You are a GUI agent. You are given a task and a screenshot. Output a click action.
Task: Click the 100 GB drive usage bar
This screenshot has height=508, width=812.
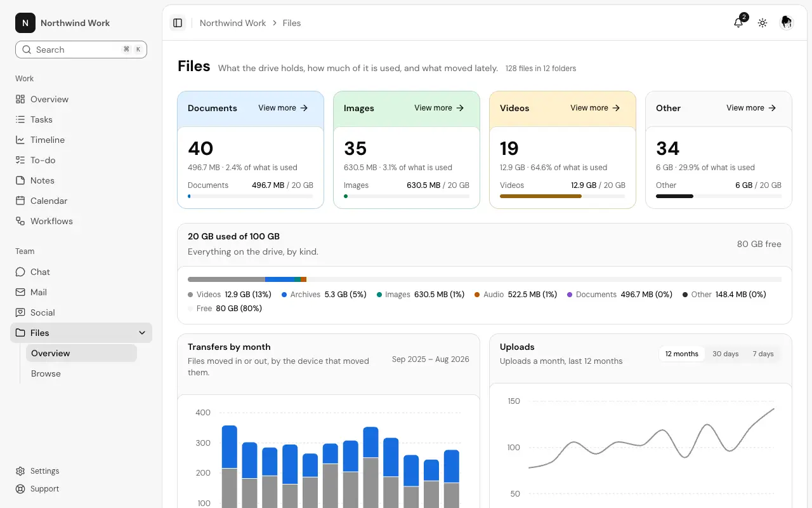point(485,279)
